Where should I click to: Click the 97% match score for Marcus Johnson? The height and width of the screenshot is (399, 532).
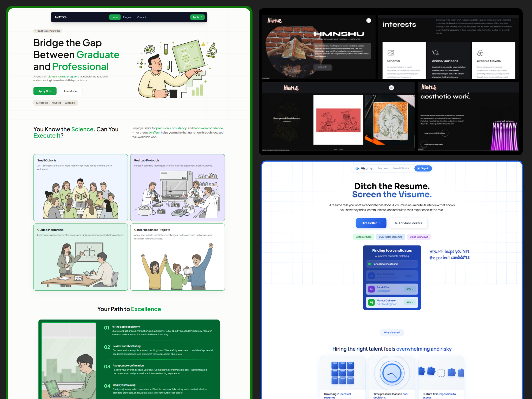click(x=410, y=302)
